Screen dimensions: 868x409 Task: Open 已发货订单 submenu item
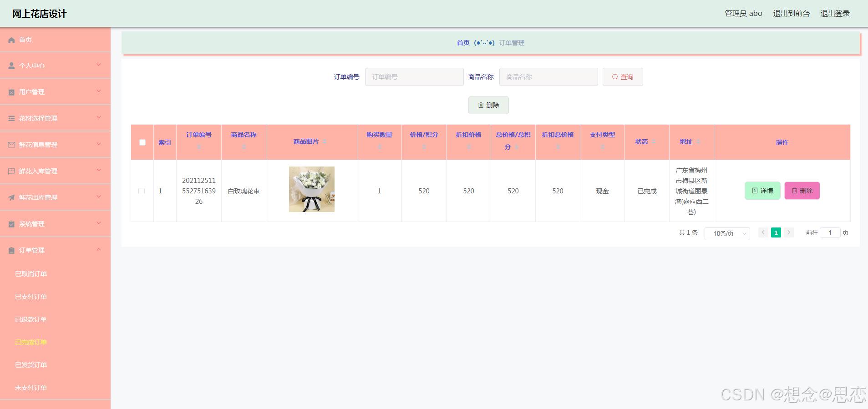[x=31, y=365]
